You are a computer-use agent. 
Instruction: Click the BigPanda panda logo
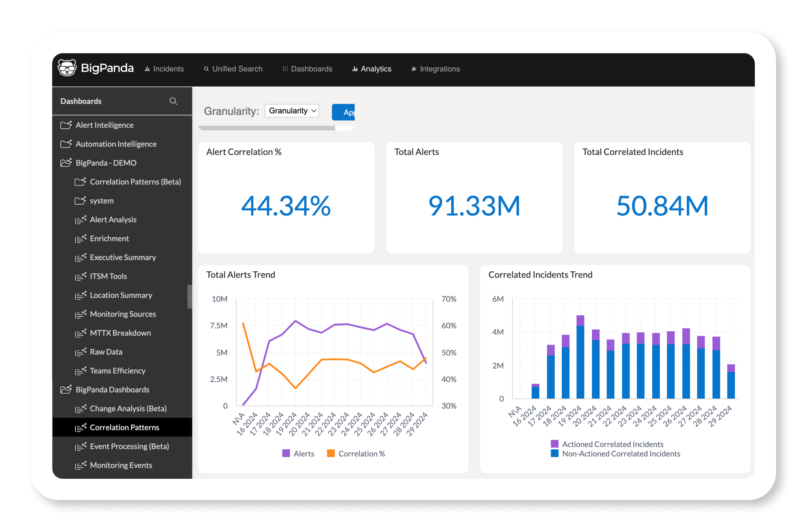coord(67,68)
